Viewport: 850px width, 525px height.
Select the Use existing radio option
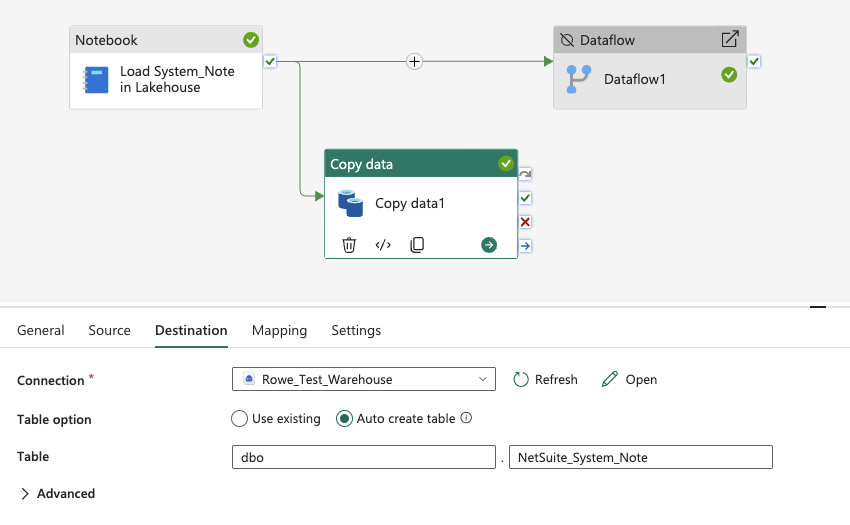(276, 419)
